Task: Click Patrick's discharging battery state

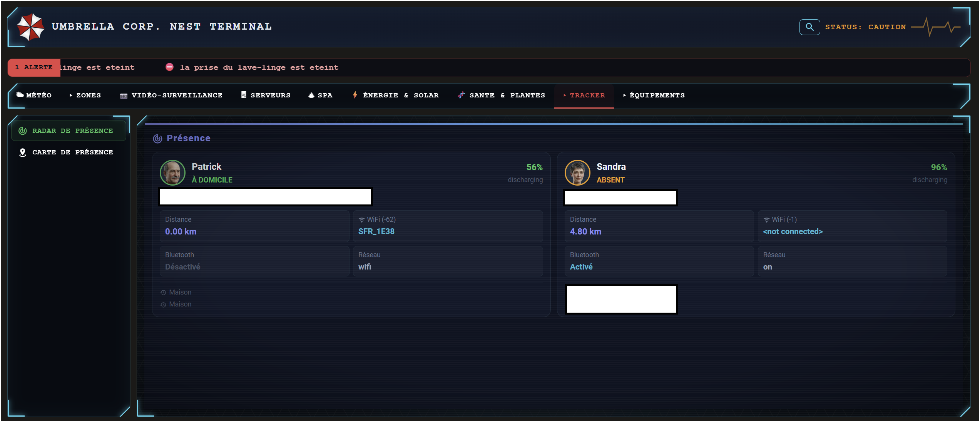Action: pos(525,180)
